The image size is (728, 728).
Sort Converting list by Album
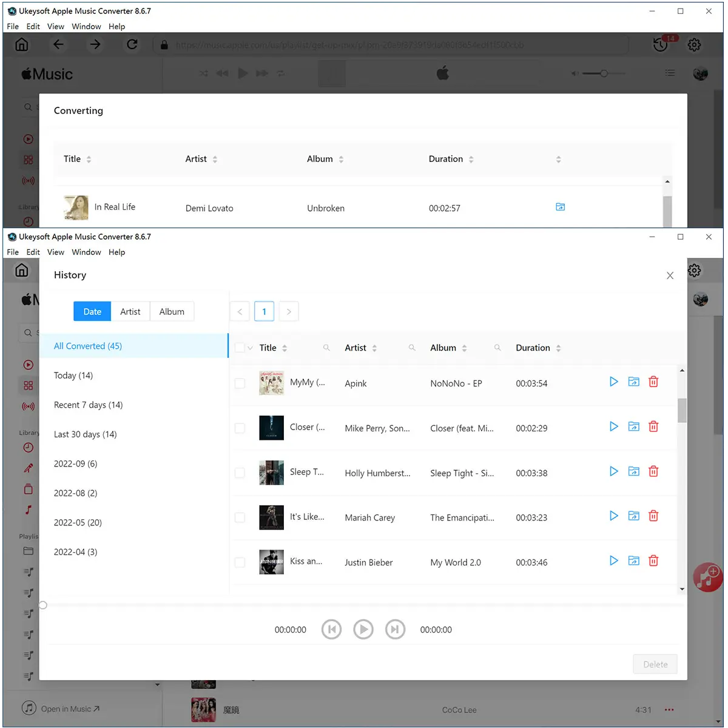[x=341, y=160]
